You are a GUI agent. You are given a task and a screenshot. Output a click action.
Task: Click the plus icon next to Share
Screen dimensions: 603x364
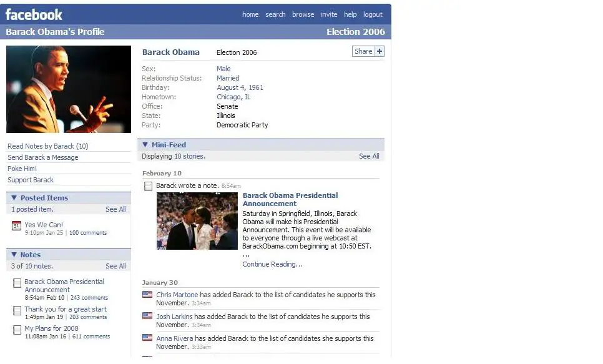pyautogui.click(x=380, y=51)
